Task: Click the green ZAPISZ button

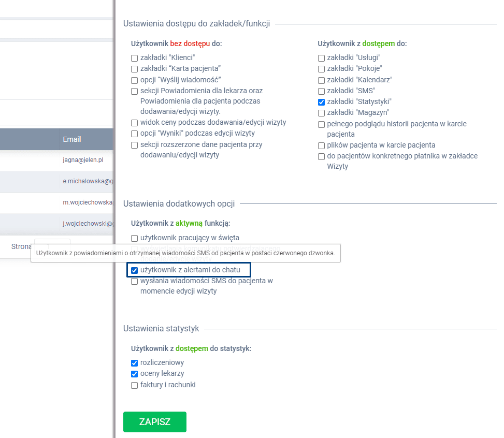Action: point(154,421)
